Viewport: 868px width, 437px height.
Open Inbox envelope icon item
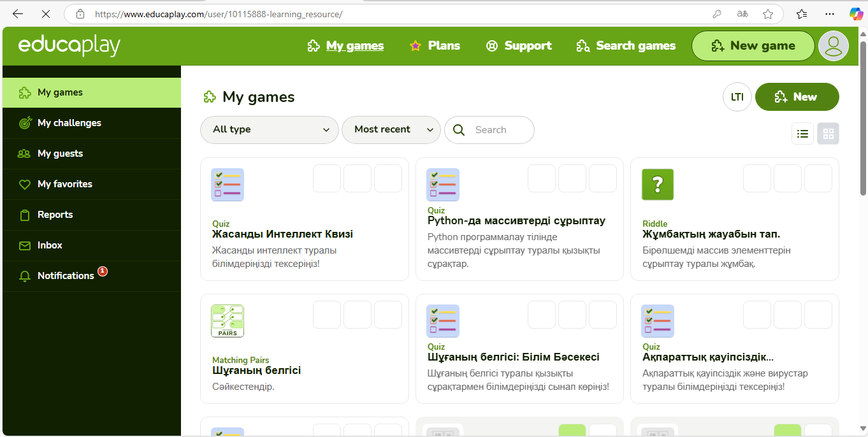click(50, 245)
